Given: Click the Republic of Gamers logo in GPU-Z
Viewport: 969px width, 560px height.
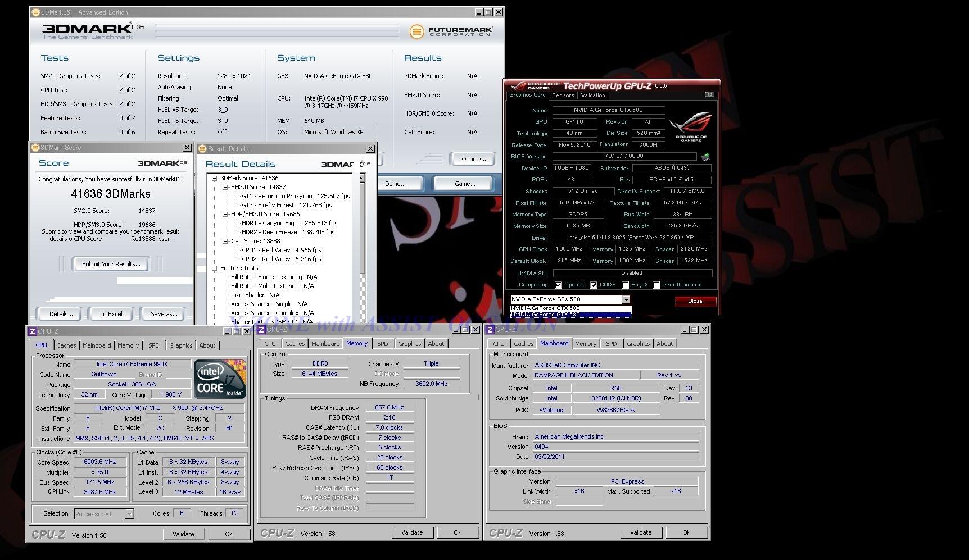Looking at the screenshot, I should pyautogui.click(x=691, y=127).
